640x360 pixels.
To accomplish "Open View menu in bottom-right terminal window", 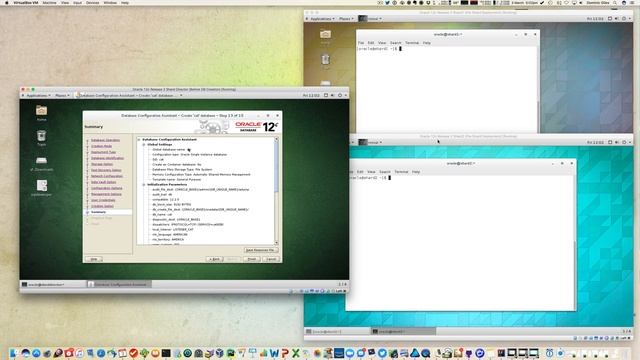I will coord(371,172).
